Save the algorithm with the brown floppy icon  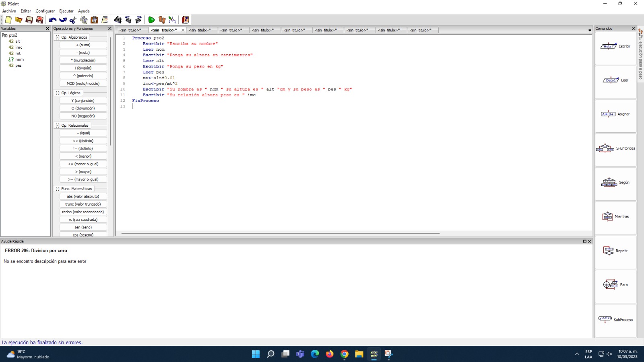[x=29, y=20]
